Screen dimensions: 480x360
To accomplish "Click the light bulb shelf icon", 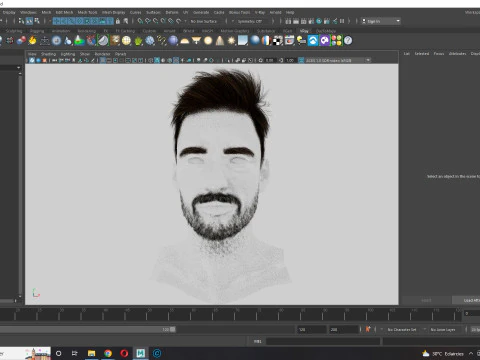I will [301, 41].
